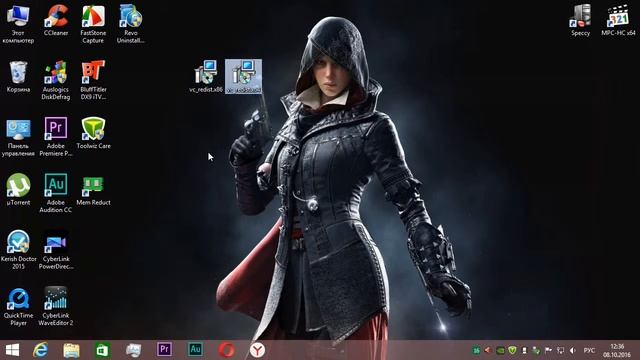Click the highlighted vc_redist.x64 installer file
The image size is (640, 360).
click(x=243, y=76)
